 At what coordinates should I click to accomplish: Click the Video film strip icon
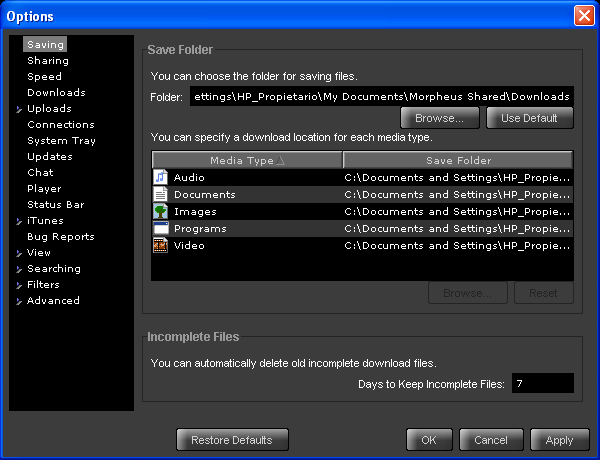click(x=161, y=245)
